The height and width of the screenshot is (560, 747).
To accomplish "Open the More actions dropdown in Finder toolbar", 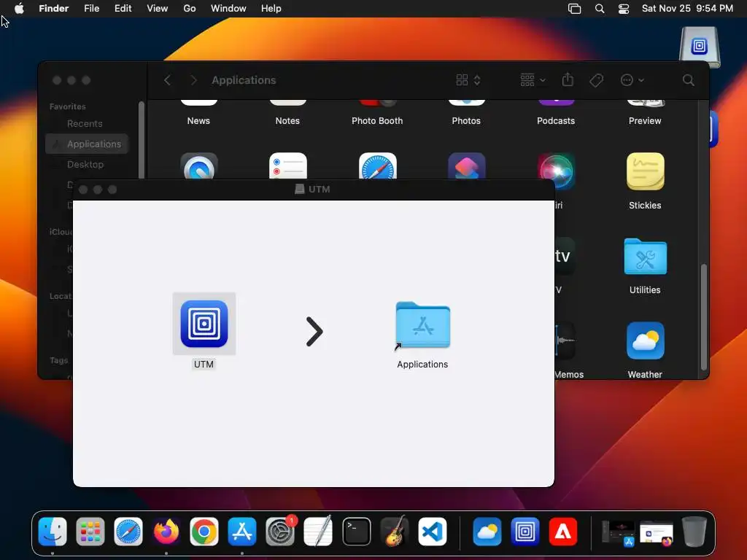I will point(632,80).
